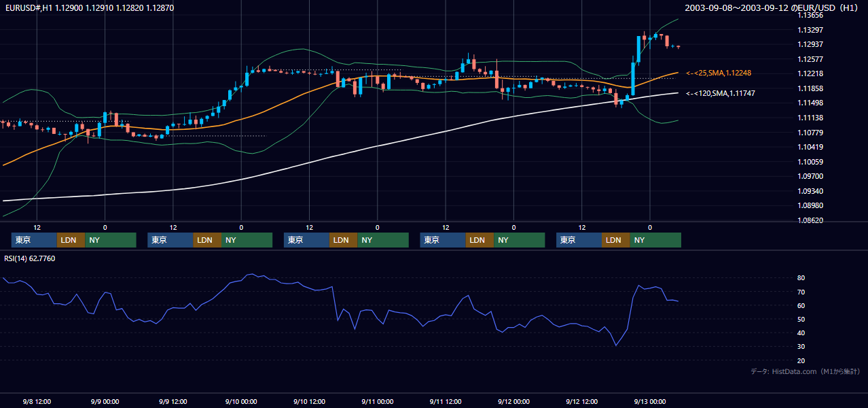Select the 9/13 00:00 date label
Viewport: 868px width, 408px height.
click(x=650, y=401)
